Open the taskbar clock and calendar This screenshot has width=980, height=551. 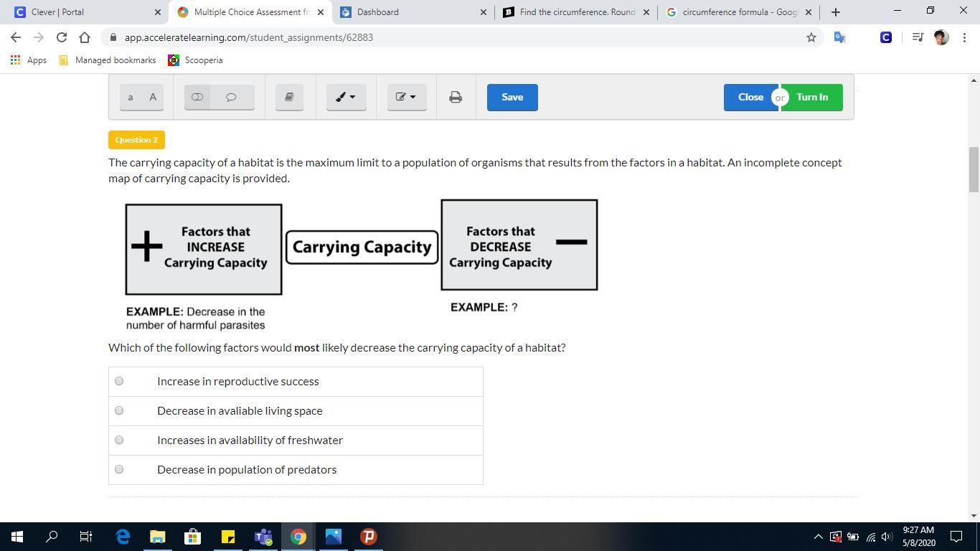click(x=918, y=537)
